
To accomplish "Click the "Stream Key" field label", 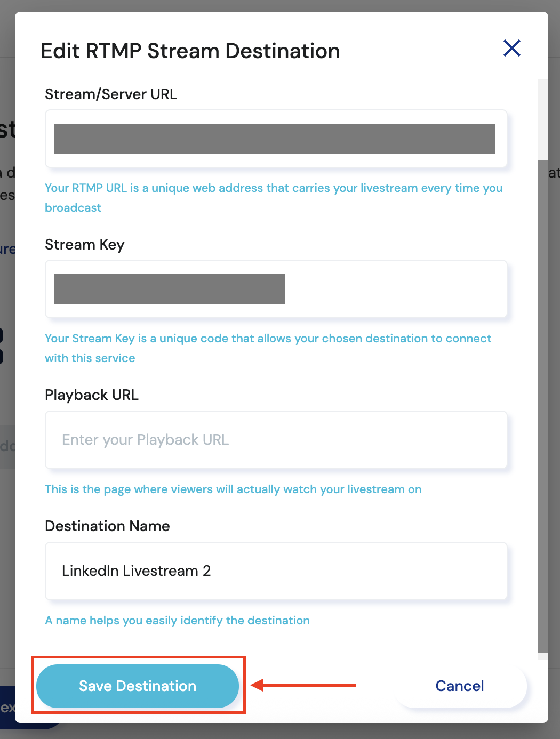I will click(x=85, y=245).
